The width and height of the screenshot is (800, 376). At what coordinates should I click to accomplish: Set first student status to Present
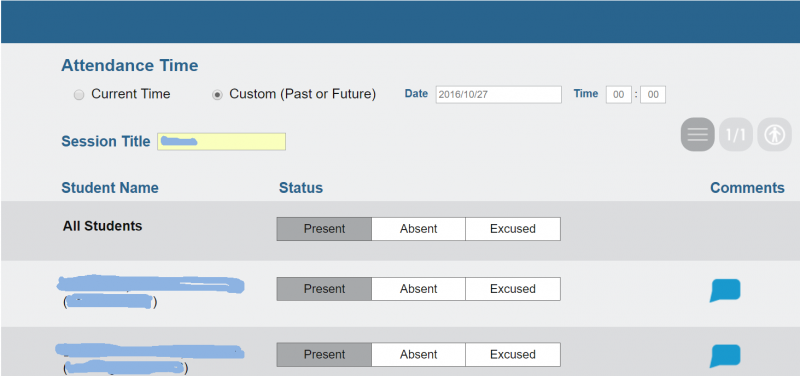point(324,289)
